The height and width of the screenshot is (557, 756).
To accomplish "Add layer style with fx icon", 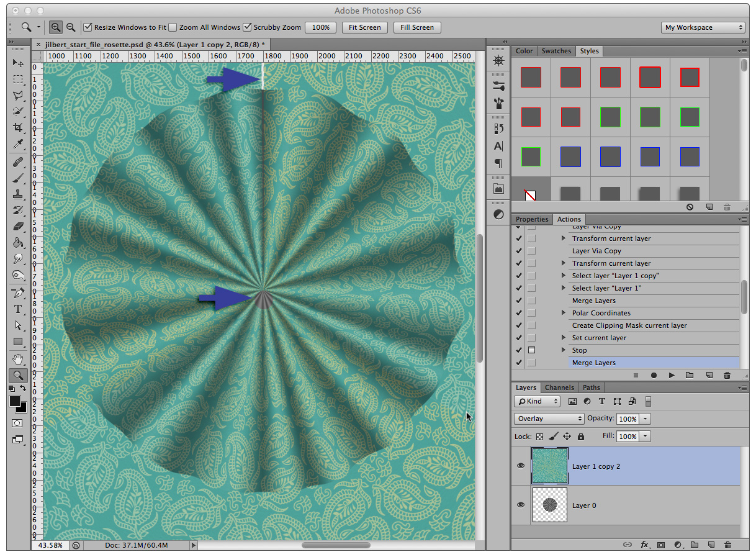I will pyautogui.click(x=644, y=545).
